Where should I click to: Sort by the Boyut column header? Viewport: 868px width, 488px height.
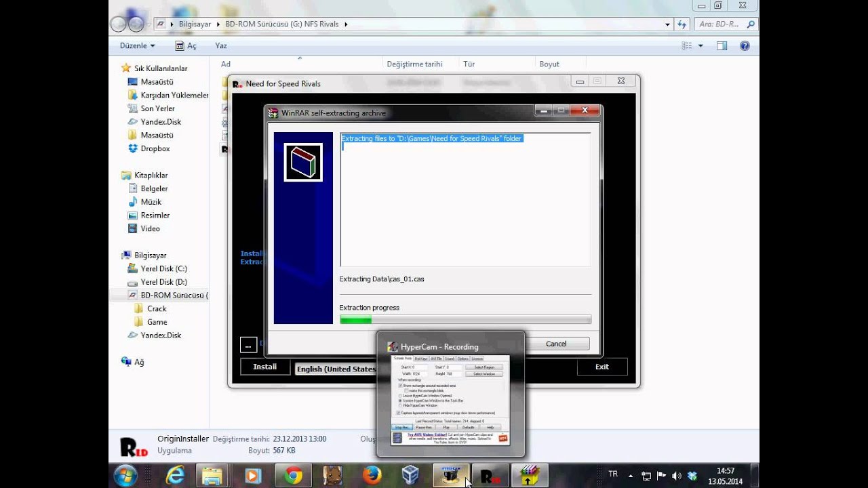click(549, 64)
